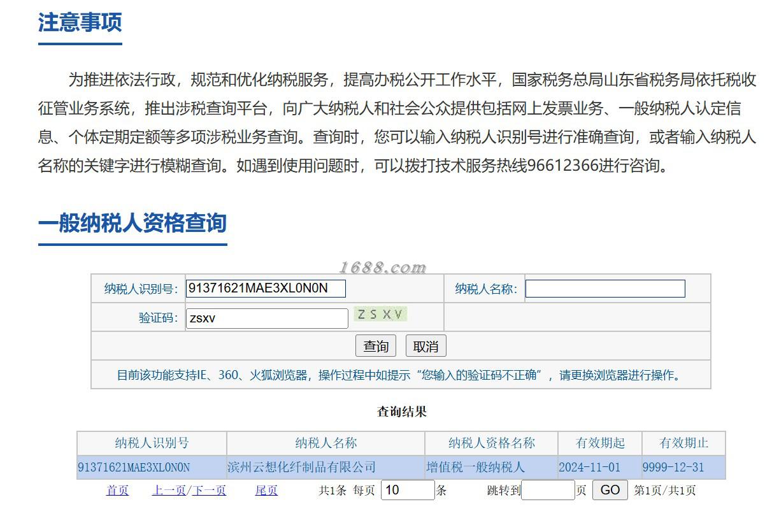Jump to 尾页 link
765x532 pixels.
pyautogui.click(x=266, y=491)
